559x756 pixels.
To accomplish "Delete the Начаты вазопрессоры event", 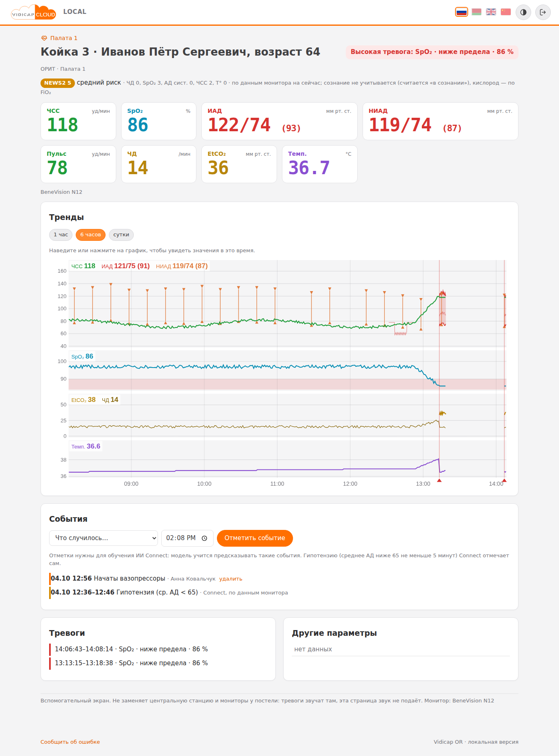I will coord(231,579).
